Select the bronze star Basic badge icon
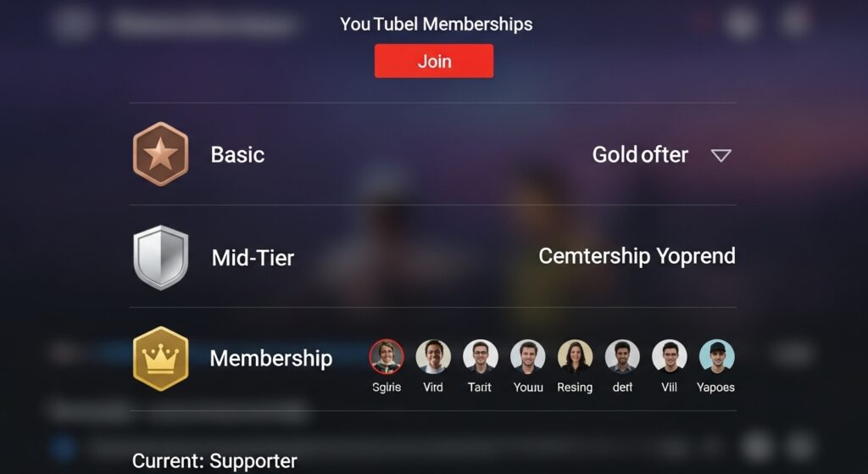The width and height of the screenshot is (868, 474). (x=160, y=154)
